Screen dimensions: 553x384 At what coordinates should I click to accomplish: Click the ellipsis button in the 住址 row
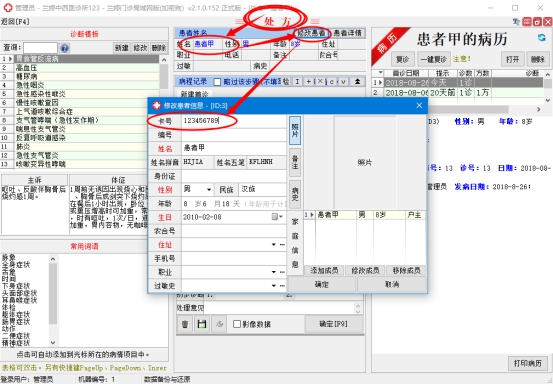pyautogui.click(x=282, y=244)
